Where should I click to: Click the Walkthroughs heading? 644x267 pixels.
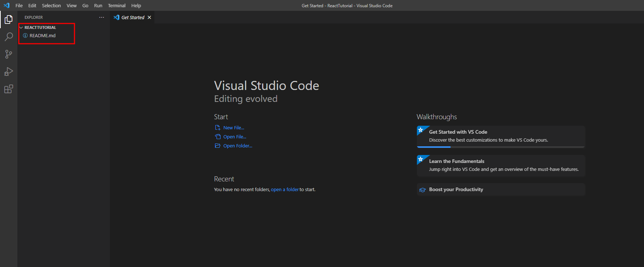(436, 117)
